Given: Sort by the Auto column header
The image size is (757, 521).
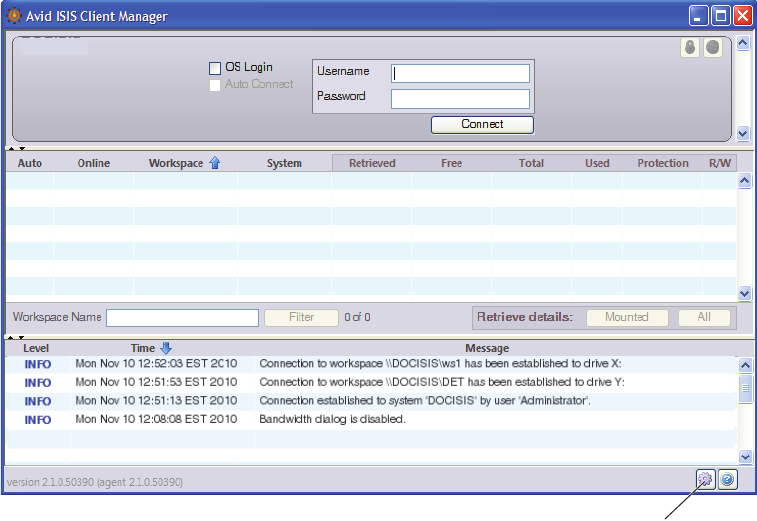Looking at the screenshot, I should click(30, 163).
